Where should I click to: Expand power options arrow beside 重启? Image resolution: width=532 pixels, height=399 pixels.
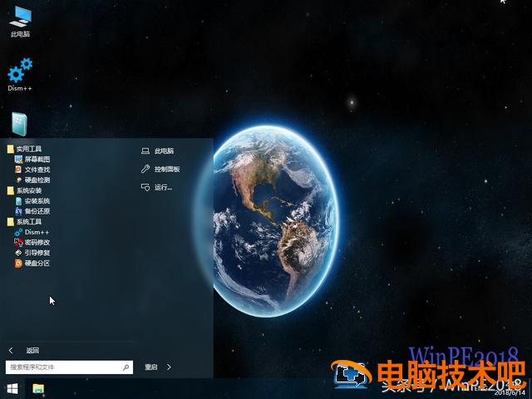(169, 367)
